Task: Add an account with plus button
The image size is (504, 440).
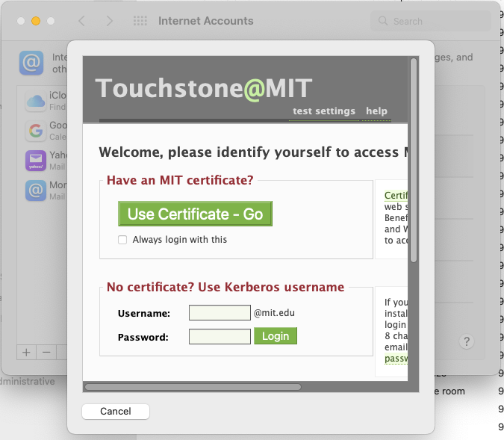Action: [x=26, y=353]
